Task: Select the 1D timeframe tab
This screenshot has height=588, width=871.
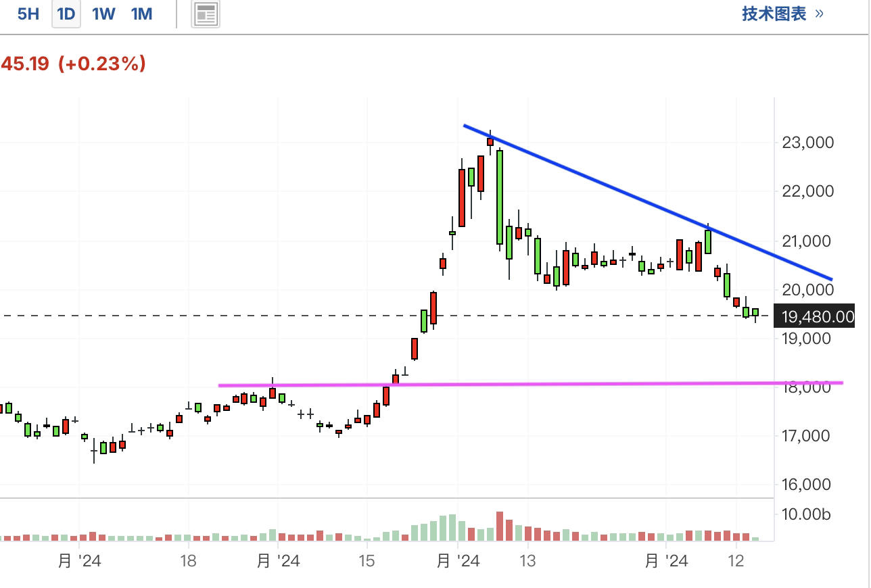Action: coord(66,14)
